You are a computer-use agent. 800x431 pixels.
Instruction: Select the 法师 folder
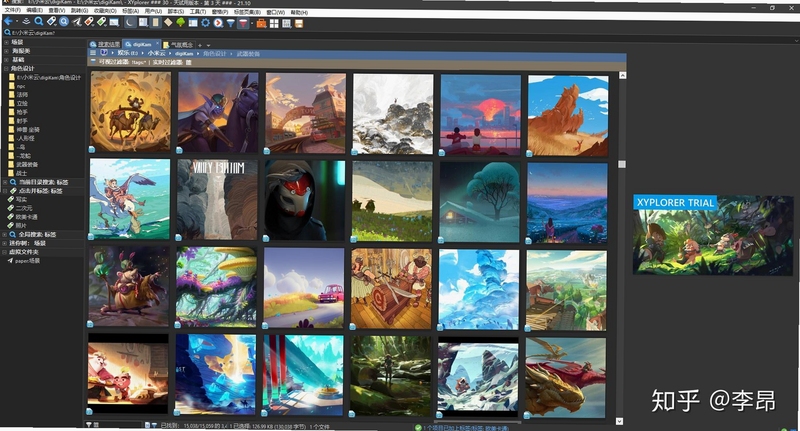coord(22,95)
